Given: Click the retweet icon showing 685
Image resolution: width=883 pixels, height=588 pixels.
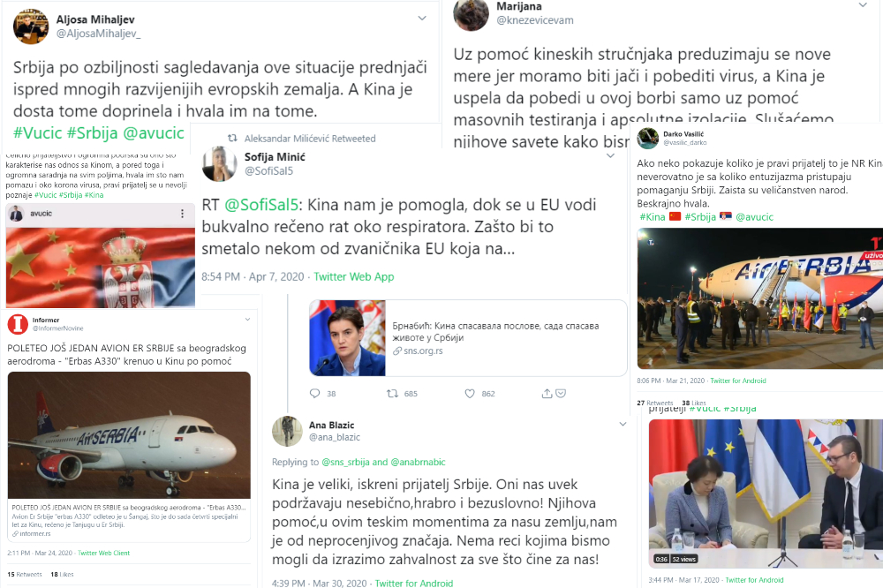Looking at the screenshot, I should [x=393, y=393].
